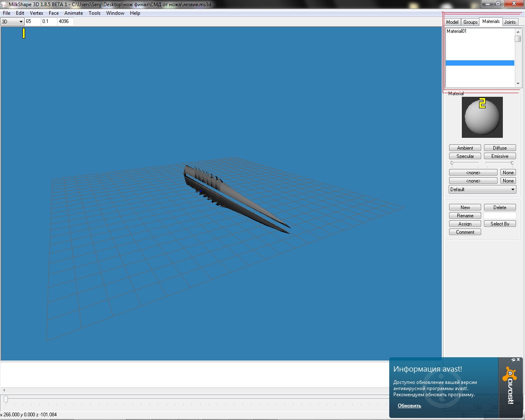The image size is (525, 420).
Task: Open the Model tab
Action: pyautogui.click(x=452, y=22)
